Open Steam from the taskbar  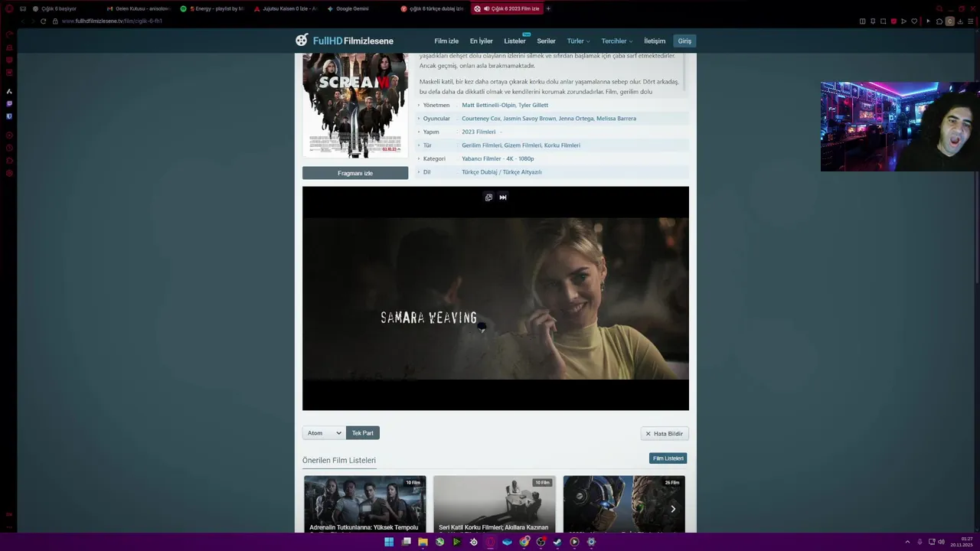tap(557, 542)
